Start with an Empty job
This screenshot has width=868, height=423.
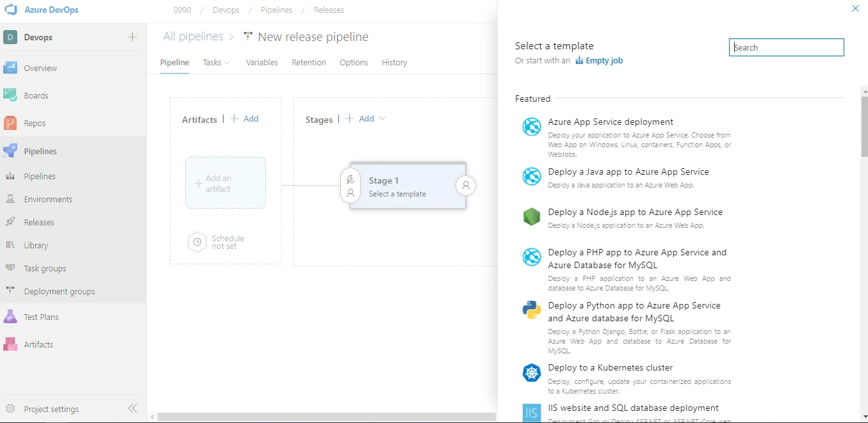[x=603, y=60]
